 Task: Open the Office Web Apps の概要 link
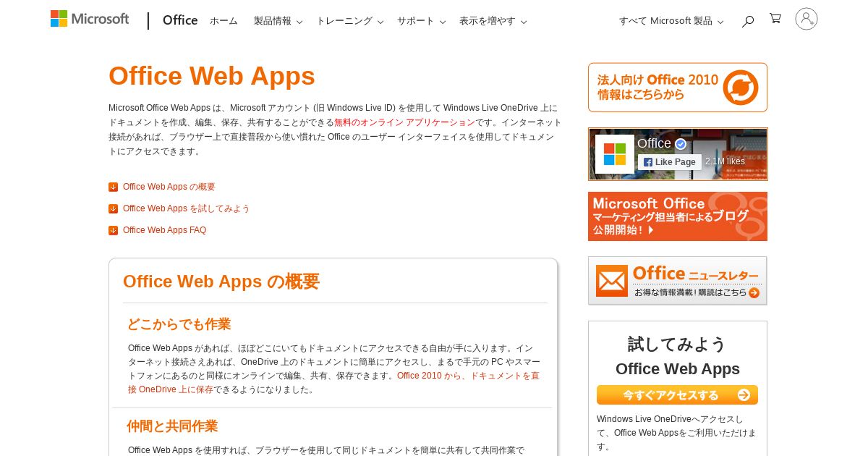(x=169, y=187)
